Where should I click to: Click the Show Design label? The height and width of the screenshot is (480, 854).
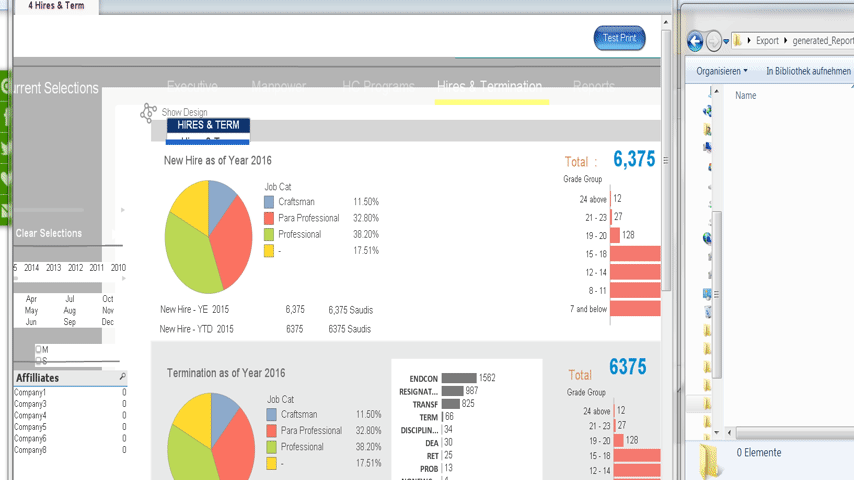(184, 112)
